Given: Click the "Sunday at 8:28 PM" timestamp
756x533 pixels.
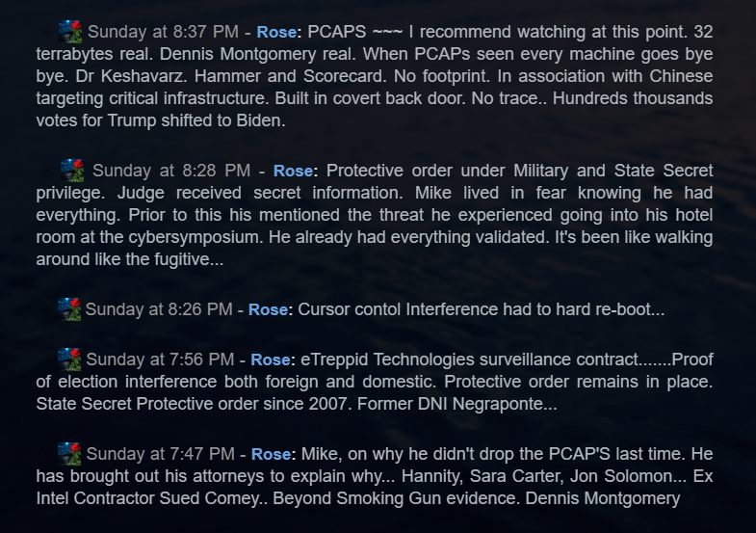Looking at the screenshot, I should (171, 171).
